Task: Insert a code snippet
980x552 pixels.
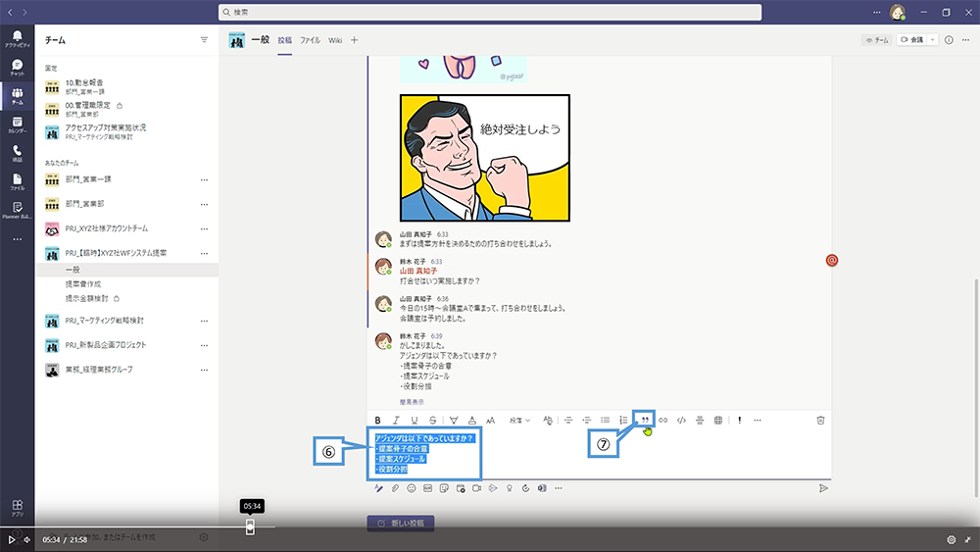Action: (681, 420)
